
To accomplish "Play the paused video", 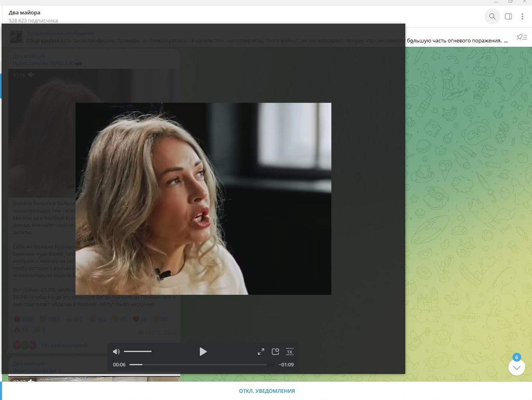I will pyautogui.click(x=203, y=352).
